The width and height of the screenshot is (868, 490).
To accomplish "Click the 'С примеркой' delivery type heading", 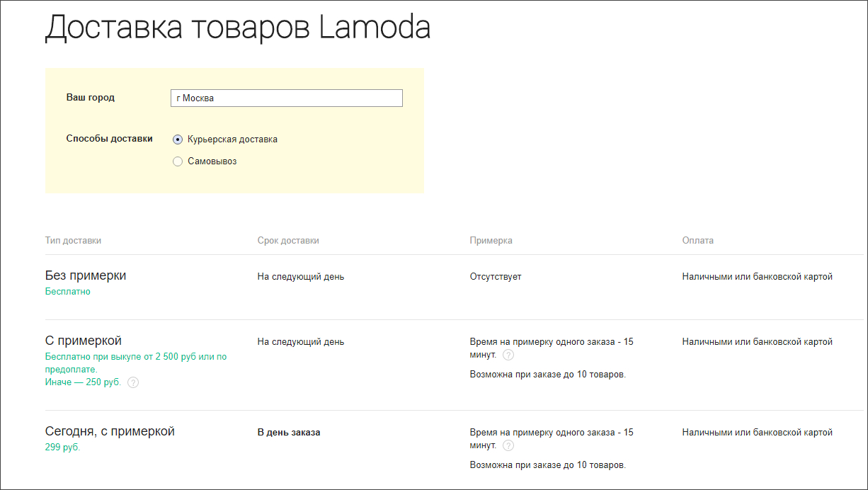I will [84, 341].
